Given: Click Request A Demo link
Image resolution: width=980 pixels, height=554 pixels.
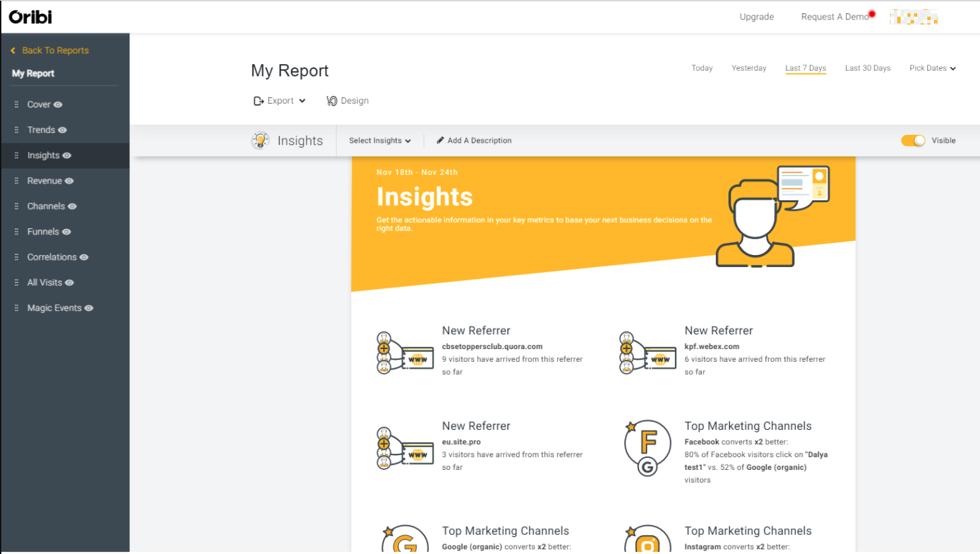Looking at the screenshot, I should coord(835,17).
